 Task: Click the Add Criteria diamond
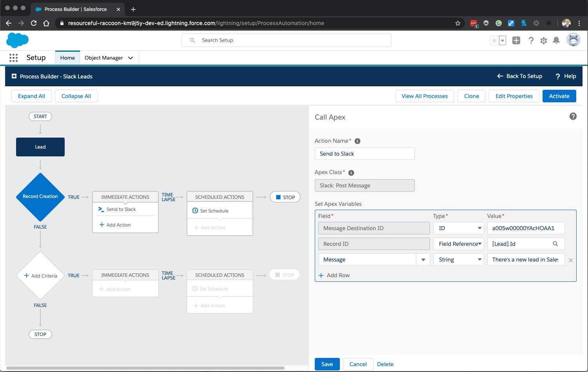pos(40,276)
